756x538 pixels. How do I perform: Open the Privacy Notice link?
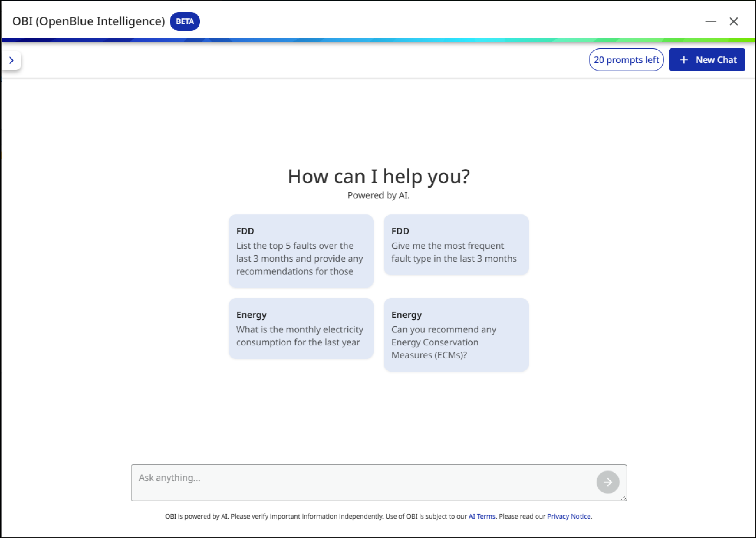pyautogui.click(x=569, y=516)
